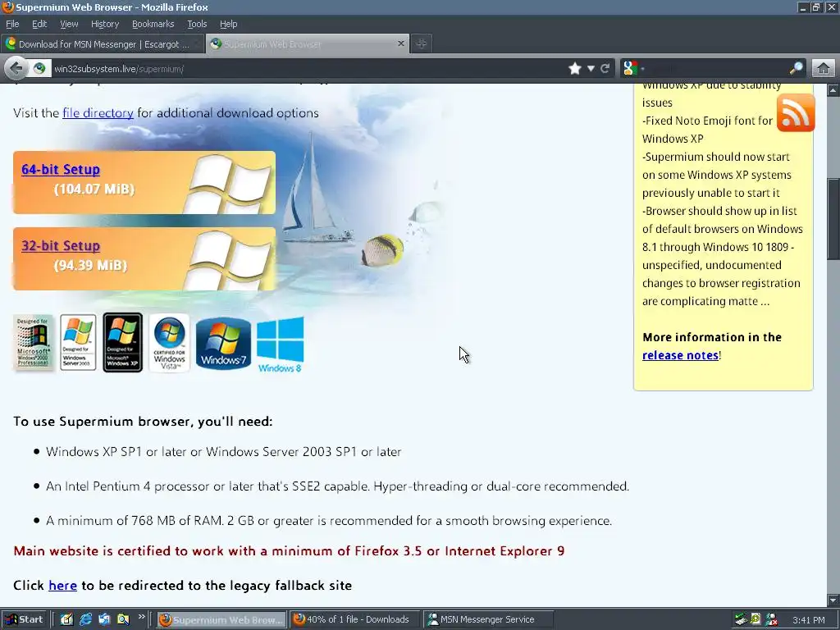Open the Bookmarks menu
Viewport: 840px width, 630px height.
coord(153,24)
